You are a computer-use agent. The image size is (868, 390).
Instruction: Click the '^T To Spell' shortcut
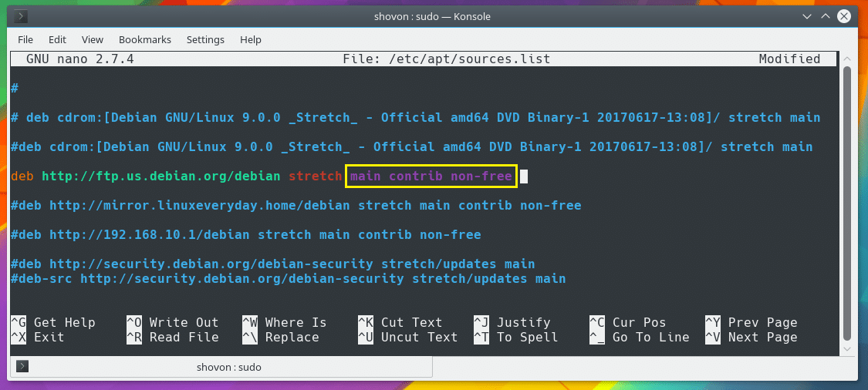515,337
